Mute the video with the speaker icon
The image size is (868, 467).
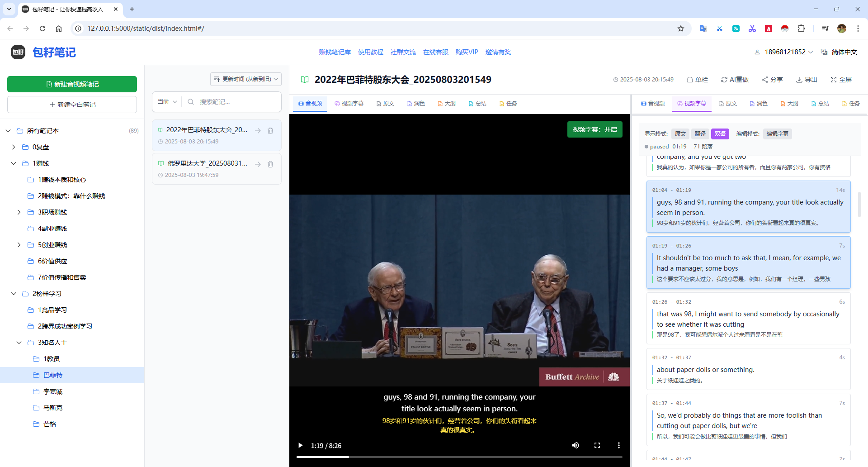coord(575,445)
